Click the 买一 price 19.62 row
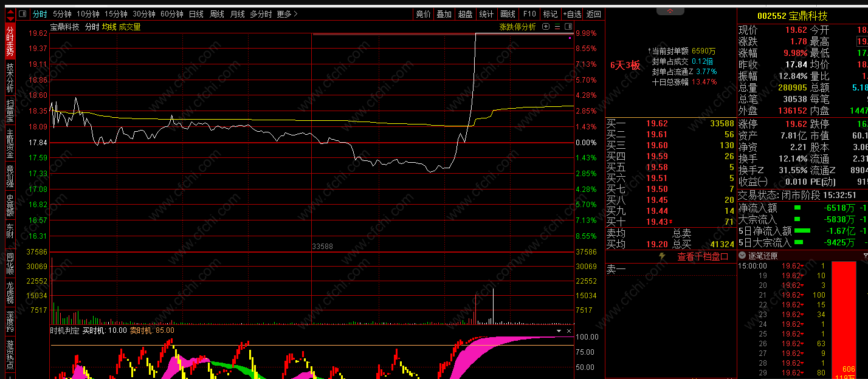This screenshot has height=379, width=868. tap(670, 123)
